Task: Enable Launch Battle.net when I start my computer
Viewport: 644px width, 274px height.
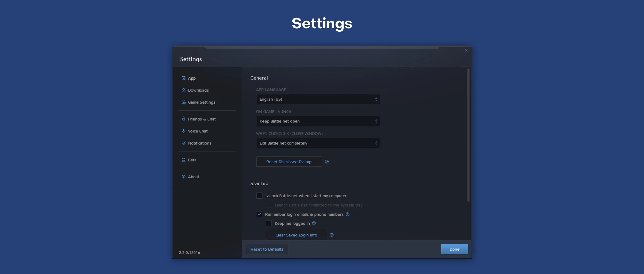Action: point(259,196)
